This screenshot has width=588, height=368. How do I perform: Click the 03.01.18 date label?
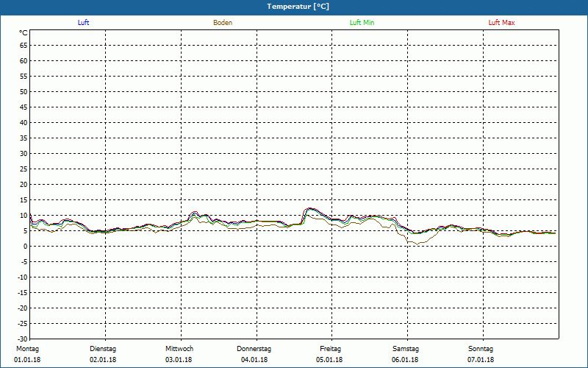(179, 360)
